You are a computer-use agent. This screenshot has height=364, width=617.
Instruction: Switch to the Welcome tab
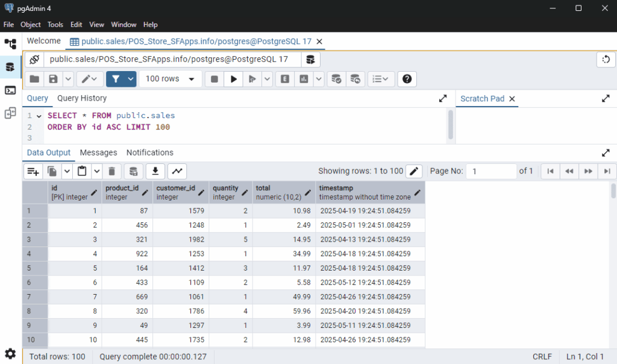[43, 41]
